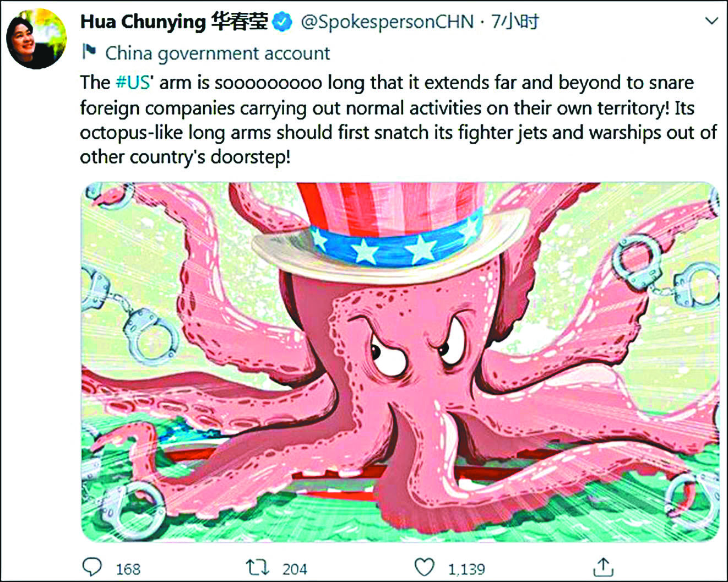Open the @SpokespersonCHN handle link
728x582 pixels.
click(387, 22)
